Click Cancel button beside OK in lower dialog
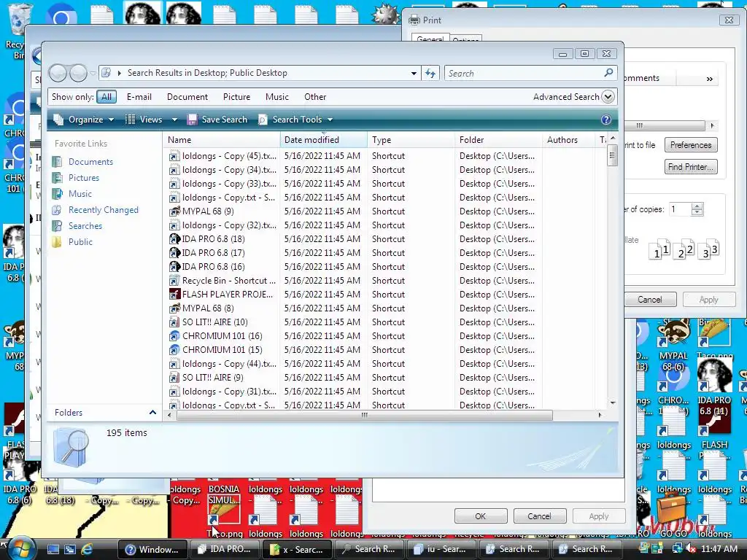Image resolution: width=747 pixels, height=560 pixels. click(x=539, y=516)
